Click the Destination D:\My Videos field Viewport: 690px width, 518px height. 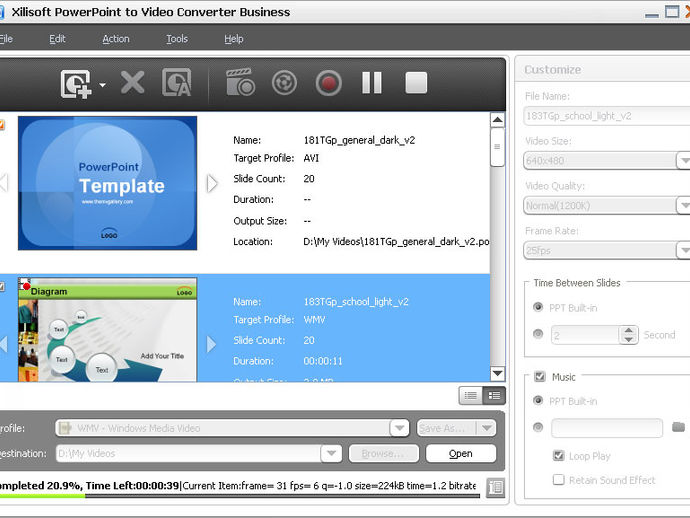point(189,453)
